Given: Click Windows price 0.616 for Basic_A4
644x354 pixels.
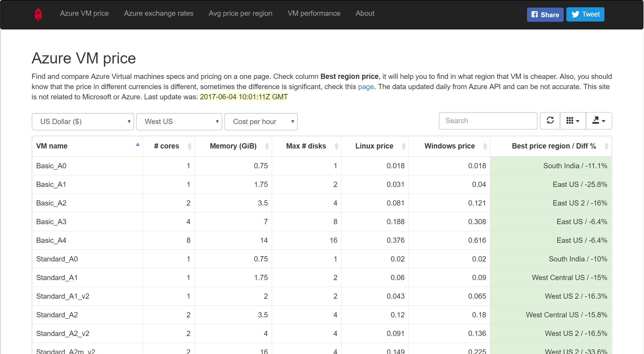Looking at the screenshot, I should [x=477, y=240].
